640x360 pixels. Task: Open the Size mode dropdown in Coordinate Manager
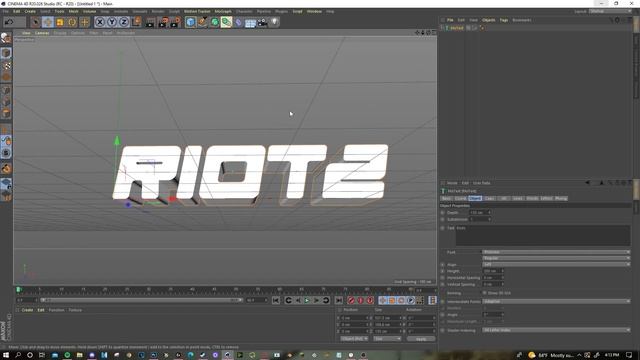[387, 339]
